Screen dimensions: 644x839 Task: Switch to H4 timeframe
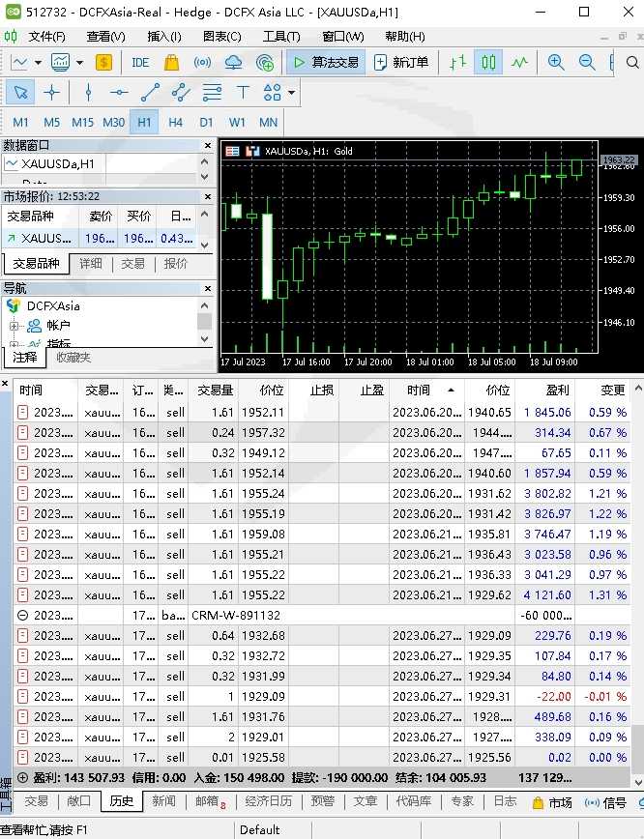click(x=176, y=123)
